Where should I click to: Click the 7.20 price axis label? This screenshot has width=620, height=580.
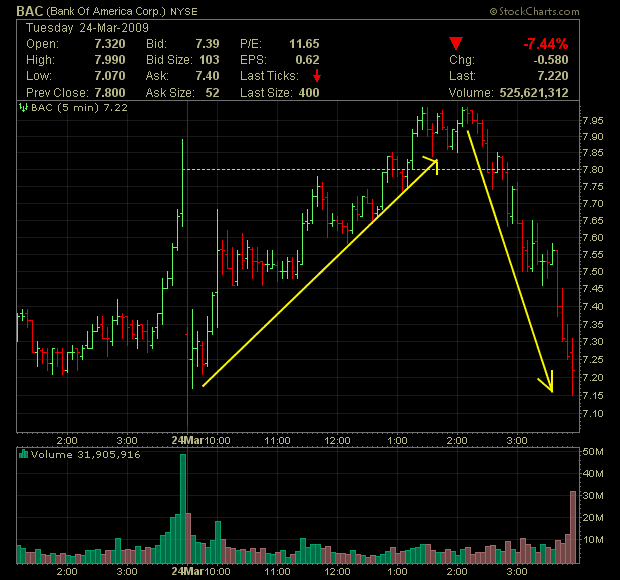[593, 378]
